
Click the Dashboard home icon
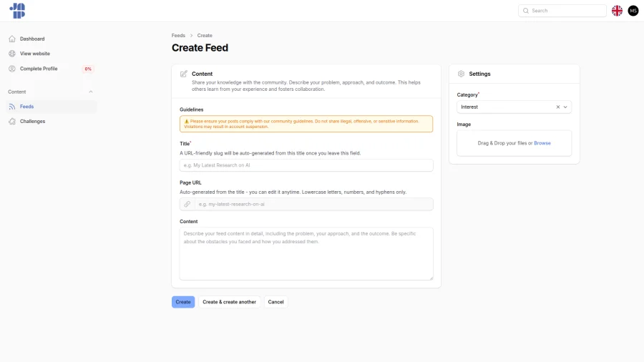point(12,39)
